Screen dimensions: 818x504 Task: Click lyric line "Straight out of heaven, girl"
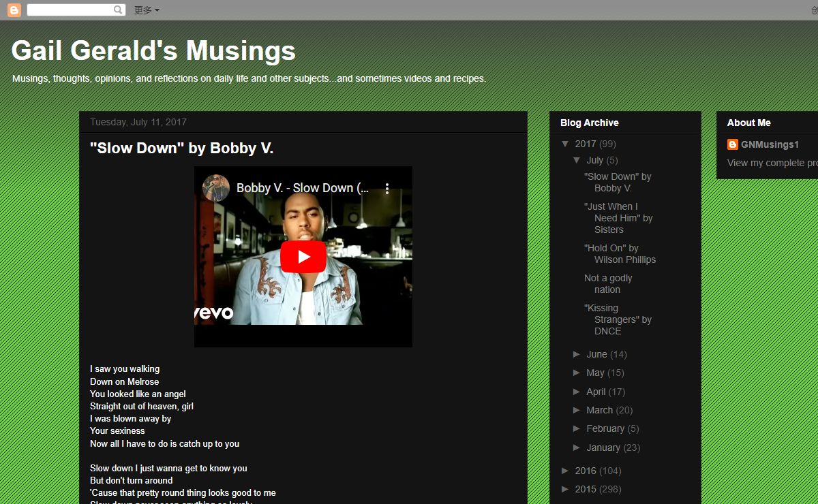(142, 406)
